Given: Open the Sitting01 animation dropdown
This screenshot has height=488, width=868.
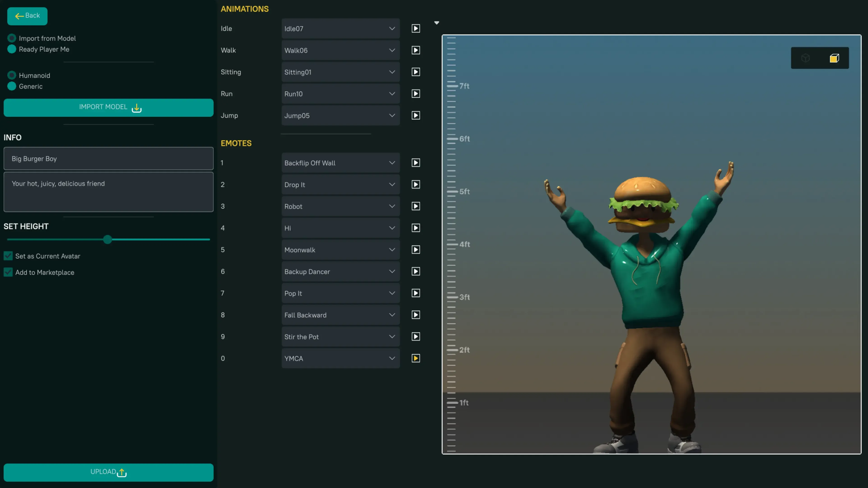Looking at the screenshot, I should click(340, 72).
